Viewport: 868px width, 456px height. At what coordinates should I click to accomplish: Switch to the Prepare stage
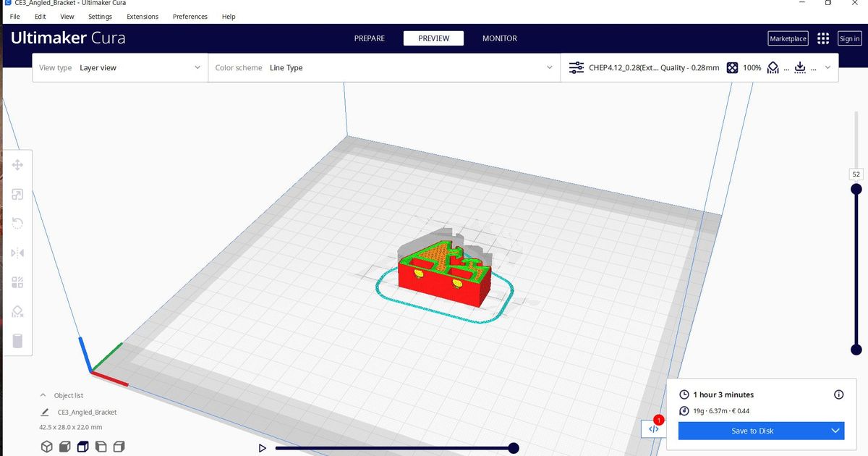coord(370,38)
